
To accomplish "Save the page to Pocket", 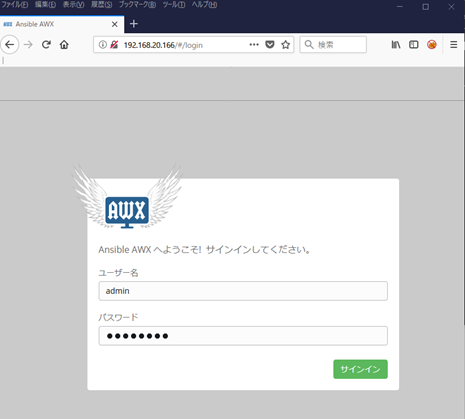I will point(270,44).
